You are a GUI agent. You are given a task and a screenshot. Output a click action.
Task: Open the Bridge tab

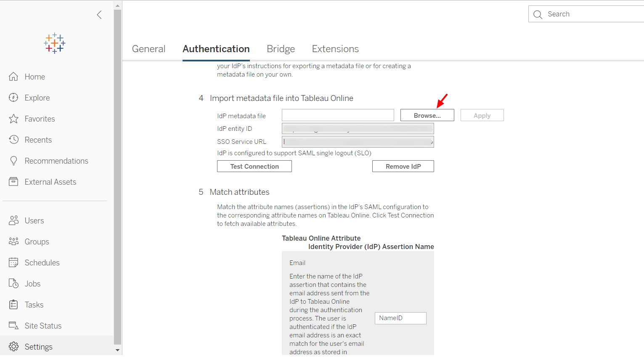[281, 49]
